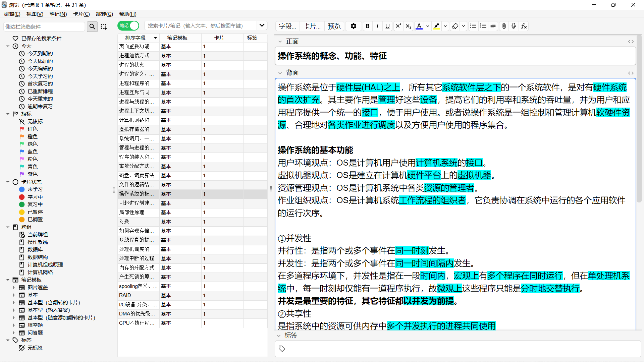This screenshot has height=362, width=644.
Task: Collapse the 今天 tree node
Action: click(x=8, y=46)
